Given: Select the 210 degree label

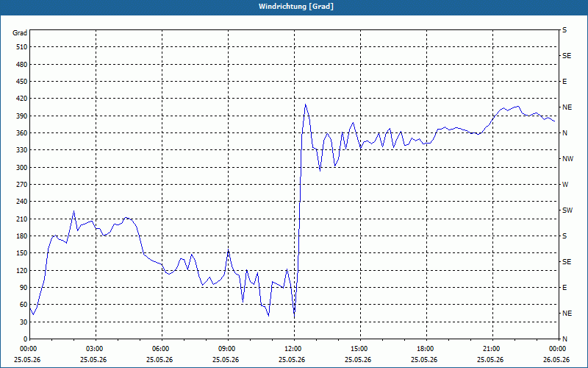Looking at the screenshot, I should [x=22, y=219].
